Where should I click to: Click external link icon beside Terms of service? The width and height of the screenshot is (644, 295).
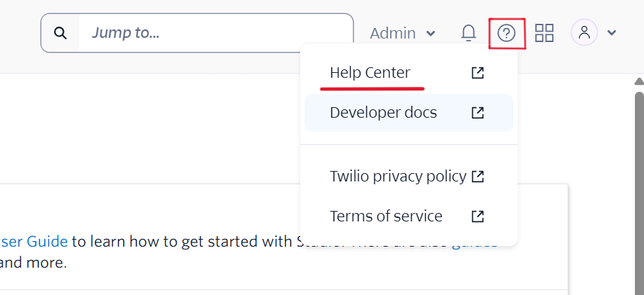click(x=478, y=217)
